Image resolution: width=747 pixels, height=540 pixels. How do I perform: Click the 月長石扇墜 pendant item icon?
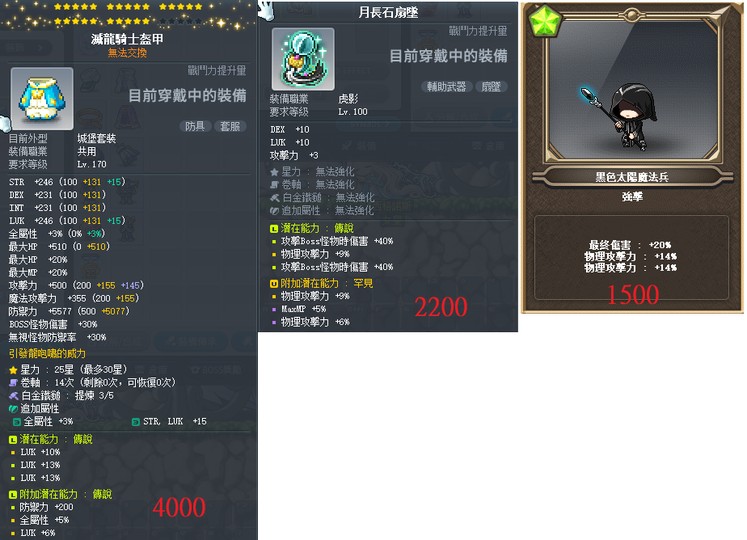303,59
